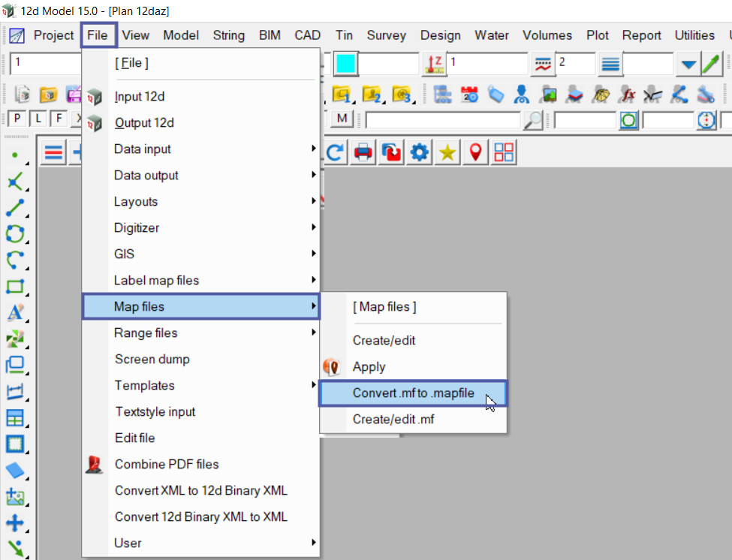Open the Project menu
This screenshot has height=560, width=732.
[x=53, y=35]
